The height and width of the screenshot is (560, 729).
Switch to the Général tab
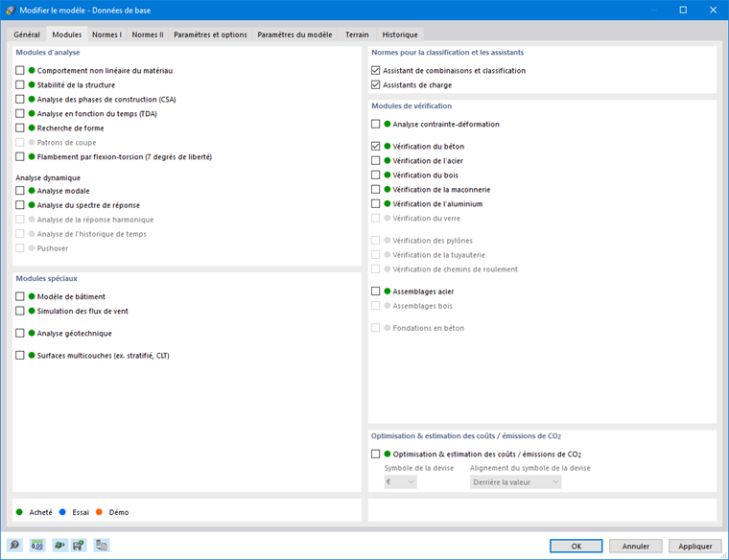(27, 35)
